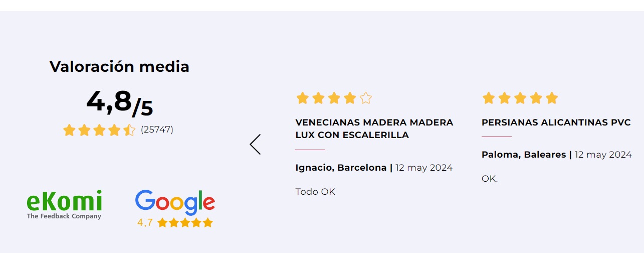The image size is (644, 253).
Task: Click the 4,7 Google score number
Action: [x=145, y=222]
